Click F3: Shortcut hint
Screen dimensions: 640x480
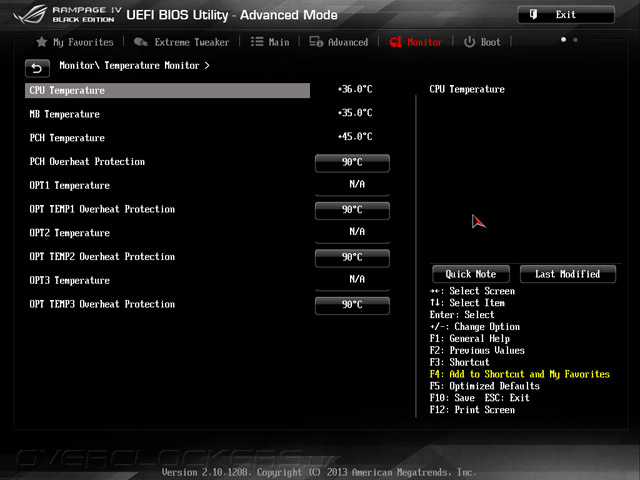click(459, 362)
